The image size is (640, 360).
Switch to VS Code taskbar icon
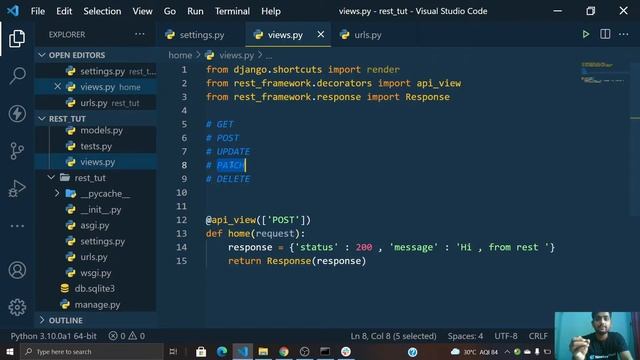(x=242, y=351)
